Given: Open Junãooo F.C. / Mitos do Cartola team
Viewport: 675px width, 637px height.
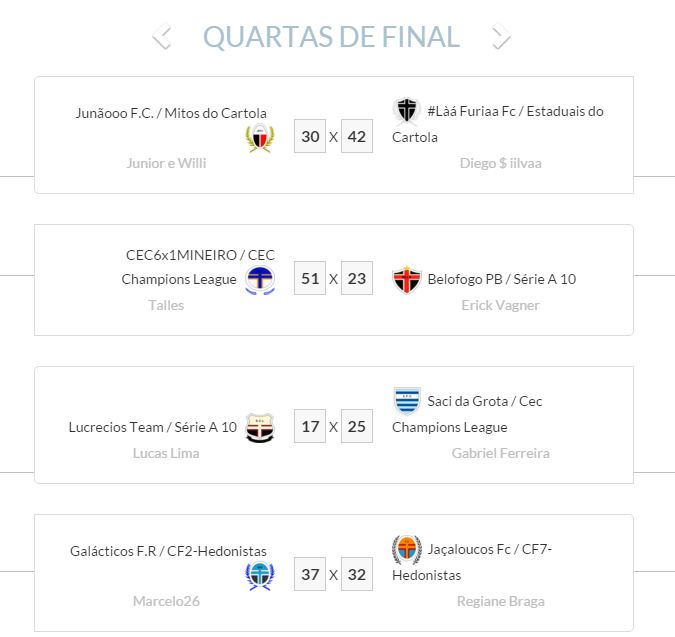Looking at the screenshot, I should 171,113.
